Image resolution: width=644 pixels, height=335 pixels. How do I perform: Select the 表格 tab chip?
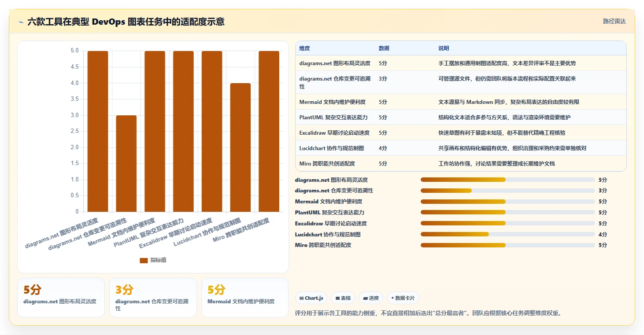click(x=343, y=298)
